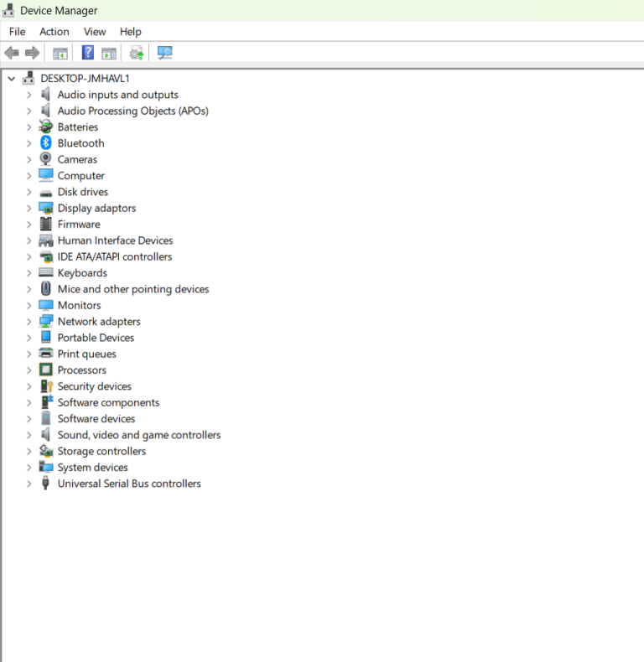644x662 pixels.
Task: Select Sound, video and game controllers
Action: click(138, 435)
